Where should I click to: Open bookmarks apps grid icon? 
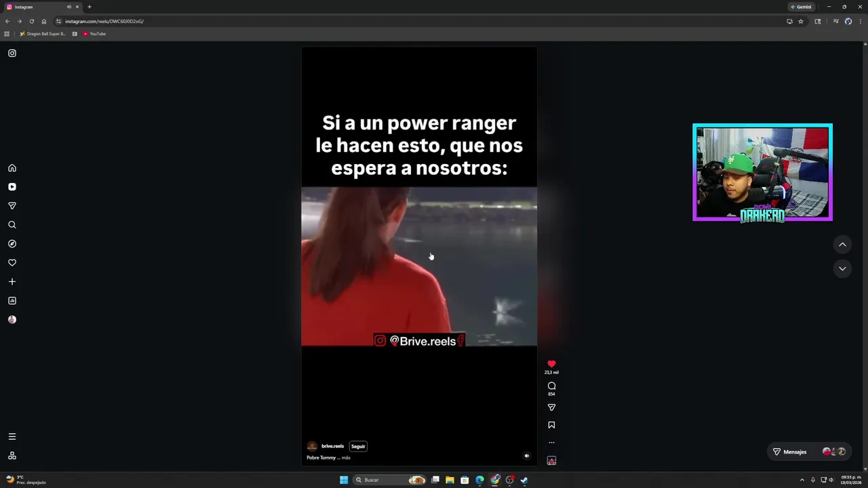[x=7, y=34]
